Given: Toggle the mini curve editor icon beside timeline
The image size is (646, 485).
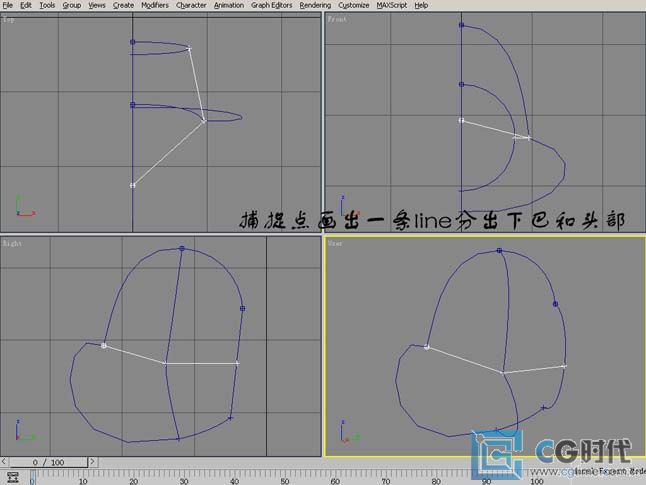Looking at the screenshot, I should point(13,477).
